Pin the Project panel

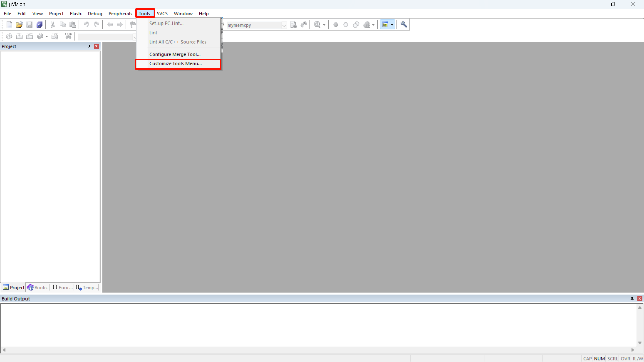89,46
